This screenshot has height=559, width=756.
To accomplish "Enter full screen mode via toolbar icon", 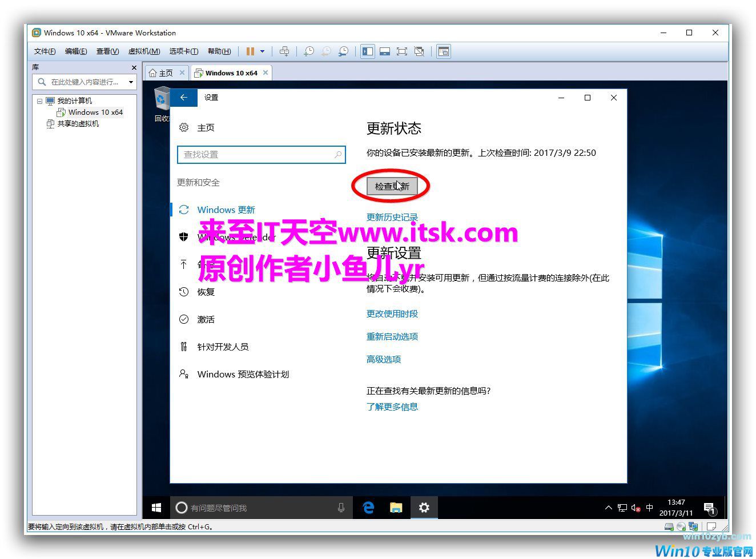I will pos(402,51).
